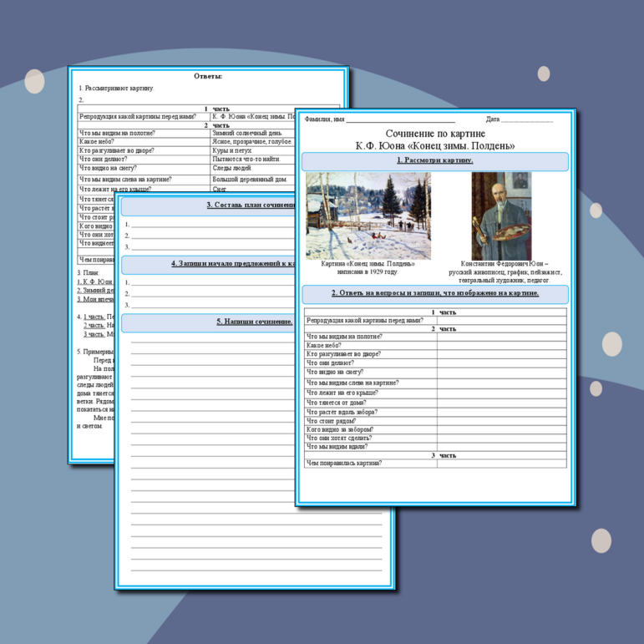Click the heading "3. Составь план сочинения"
The width and height of the screenshot is (644, 644).
(251, 205)
